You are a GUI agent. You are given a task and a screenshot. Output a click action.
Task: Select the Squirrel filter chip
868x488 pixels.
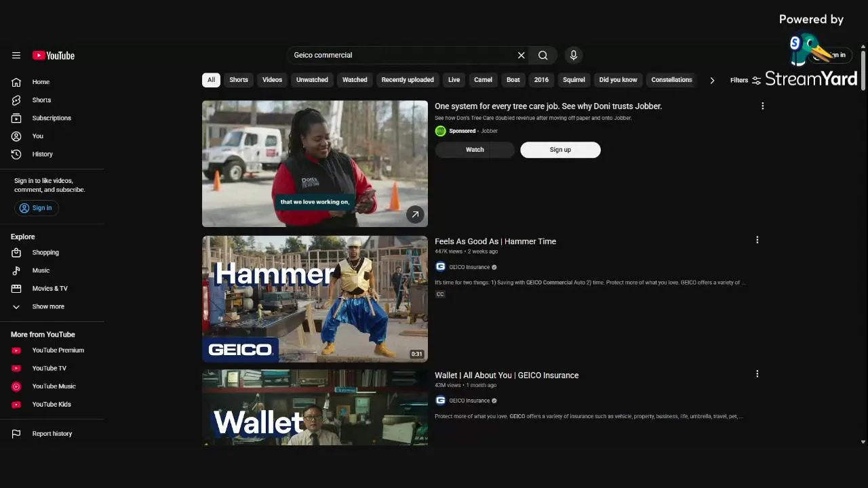click(x=574, y=80)
